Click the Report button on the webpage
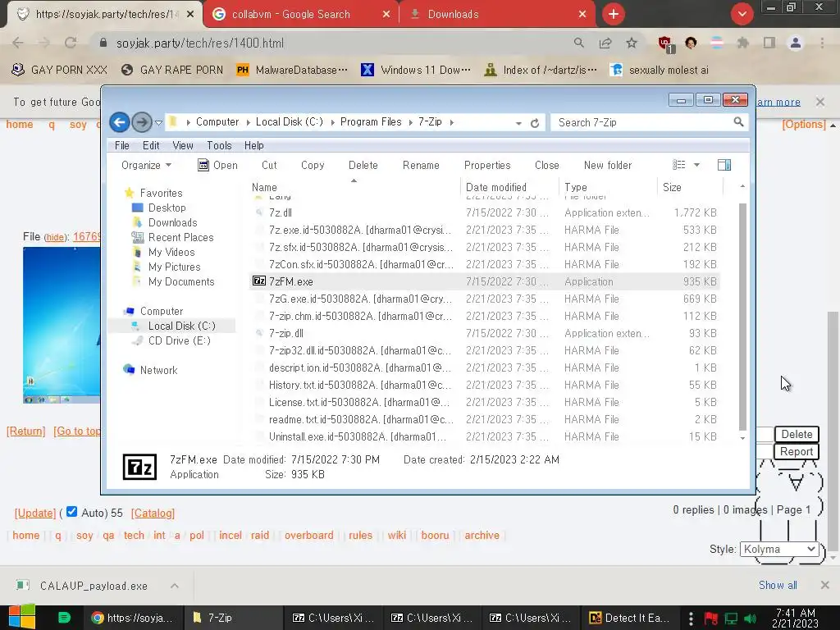Image resolution: width=840 pixels, height=630 pixels. pyautogui.click(x=796, y=451)
